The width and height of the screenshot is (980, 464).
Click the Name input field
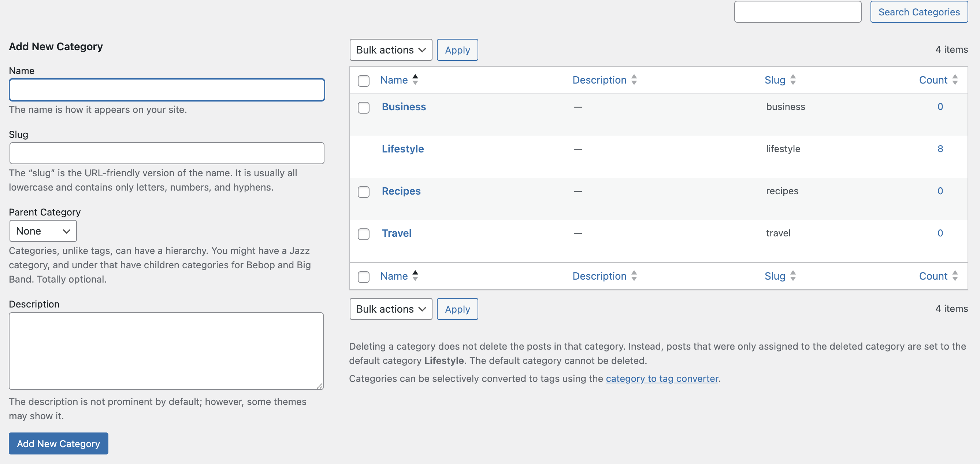pyautogui.click(x=167, y=89)
